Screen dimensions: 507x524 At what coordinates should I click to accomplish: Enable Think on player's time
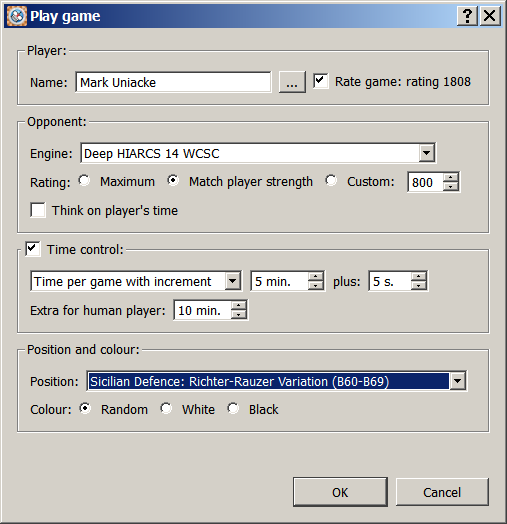click(38, 210)
